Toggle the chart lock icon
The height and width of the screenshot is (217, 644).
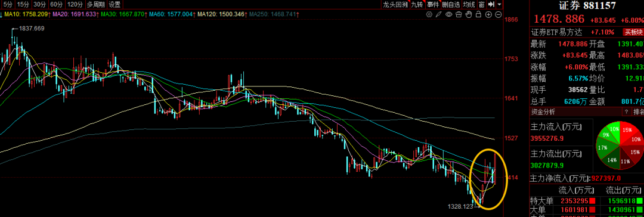coord(478,14)
